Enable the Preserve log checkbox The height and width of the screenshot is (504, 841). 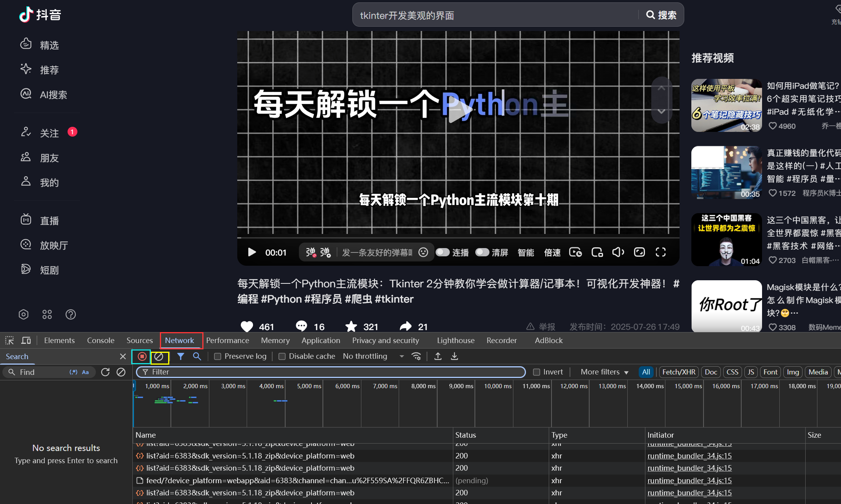[x=218, y=356]
